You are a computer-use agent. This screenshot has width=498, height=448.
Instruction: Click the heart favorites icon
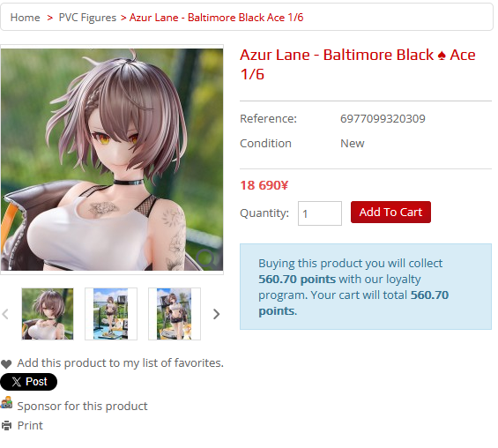click(x=6, y=364)
